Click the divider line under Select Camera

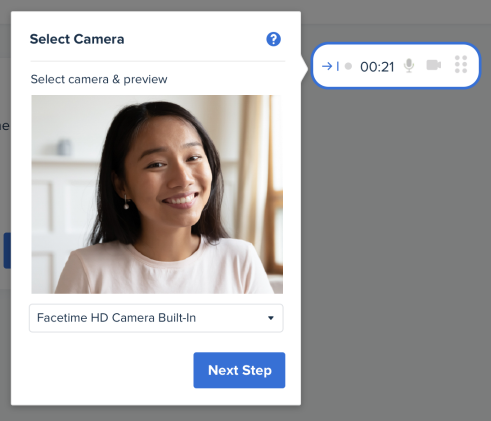coord(157,61)
